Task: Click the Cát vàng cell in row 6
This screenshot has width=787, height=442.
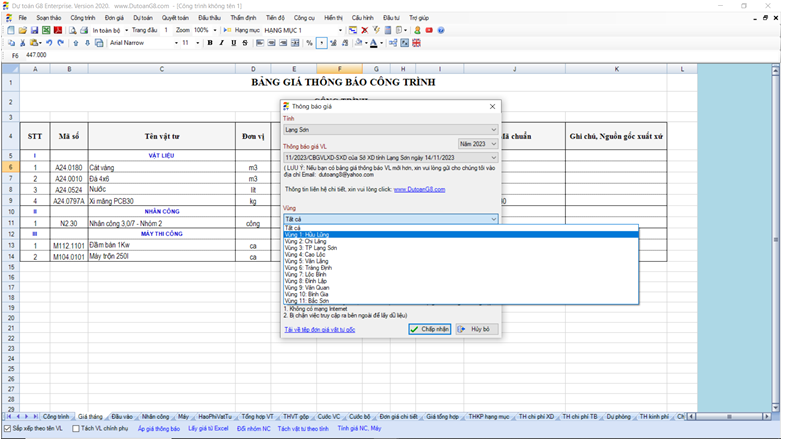Action: pos(162,168)
